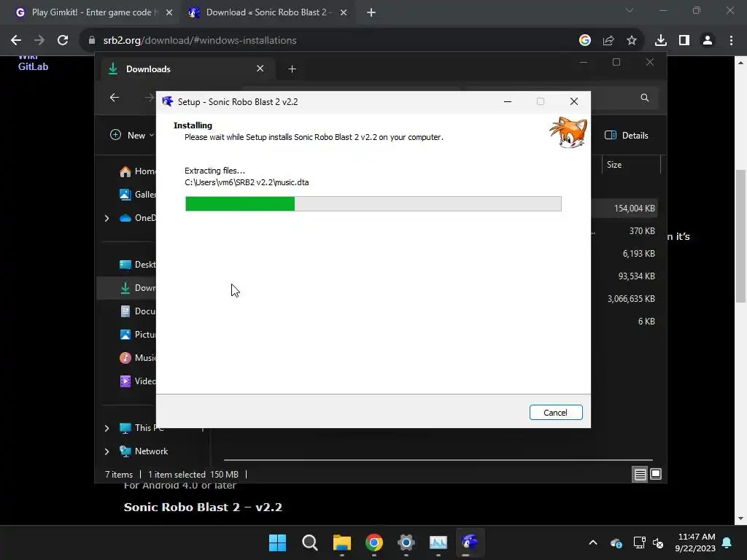The image size is (747, 560).
Task: Show hidden system tray icons
Action: 592,542
